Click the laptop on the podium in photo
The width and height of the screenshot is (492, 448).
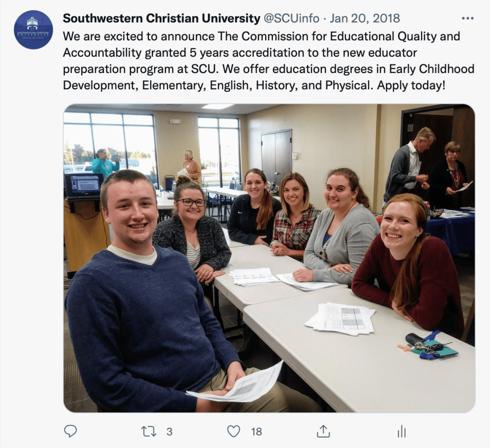(84, 185)
